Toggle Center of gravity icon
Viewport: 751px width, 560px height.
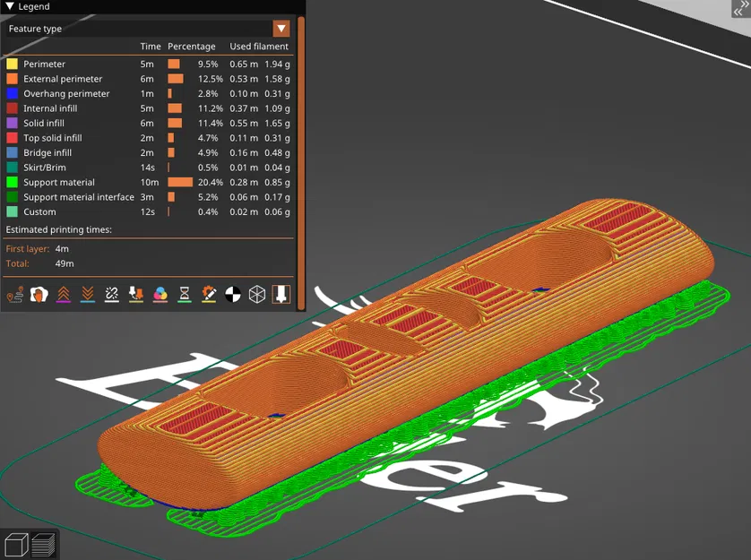click(x=233, y=294)
